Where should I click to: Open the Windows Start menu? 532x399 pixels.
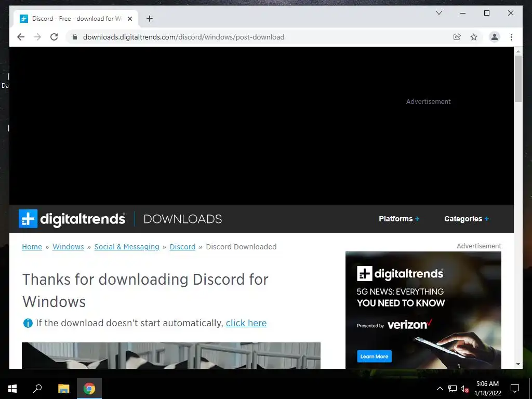click(12, 389)
